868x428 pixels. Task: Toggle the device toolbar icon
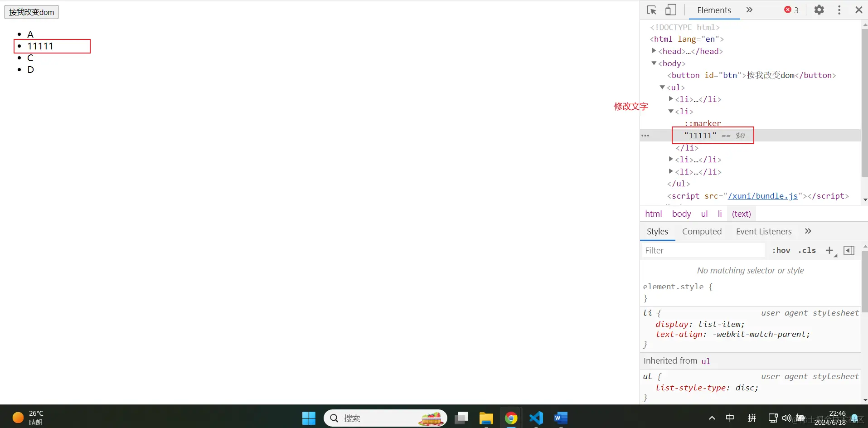[x=671, y=10]
